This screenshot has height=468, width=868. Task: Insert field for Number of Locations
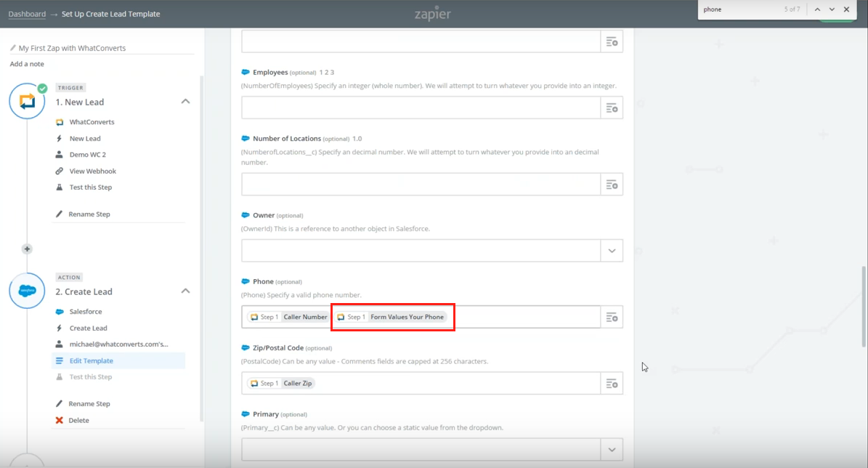(x=612, y=185)
